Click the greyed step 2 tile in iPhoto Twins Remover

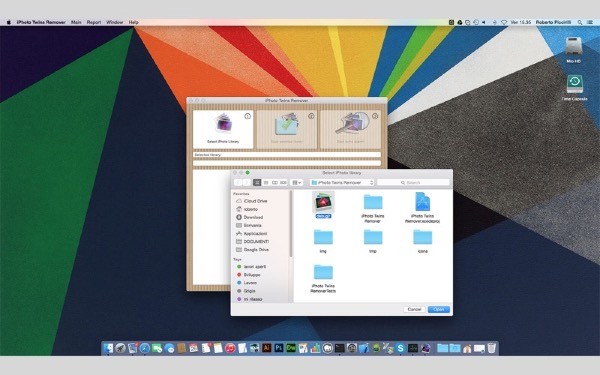click(287, 129)
